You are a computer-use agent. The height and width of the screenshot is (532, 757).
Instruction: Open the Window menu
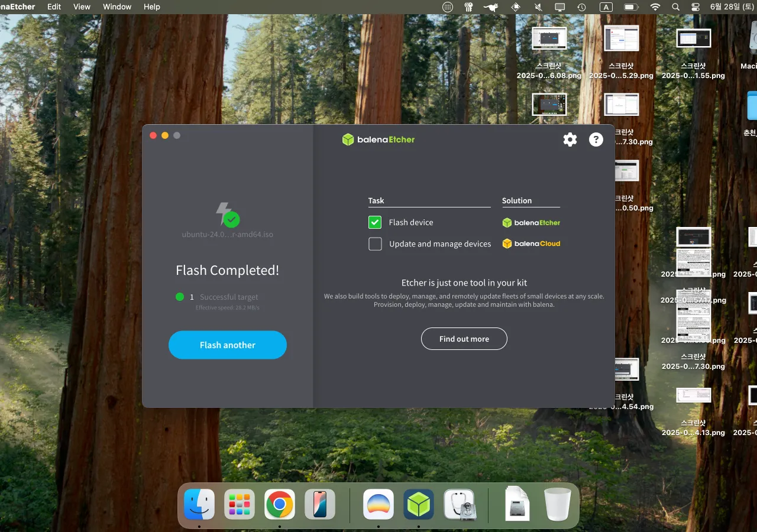point(117,7)
